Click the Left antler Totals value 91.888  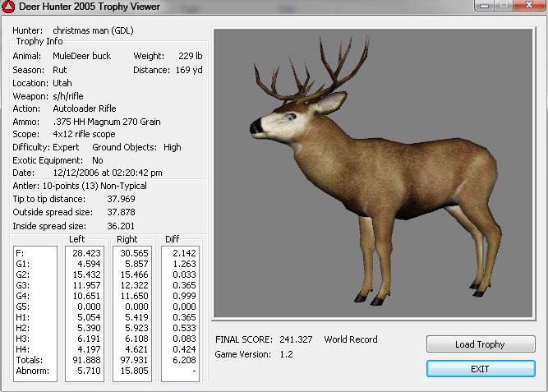click(x=86, y=360)
